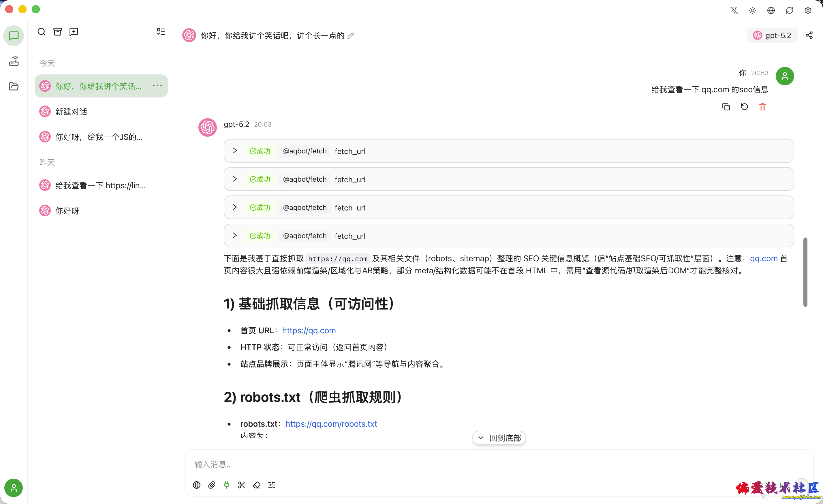The width and height of the screenshot is (823, 504).
Task: Expand the first @aqbot/fetch tool call
Action: click(235, 151)
